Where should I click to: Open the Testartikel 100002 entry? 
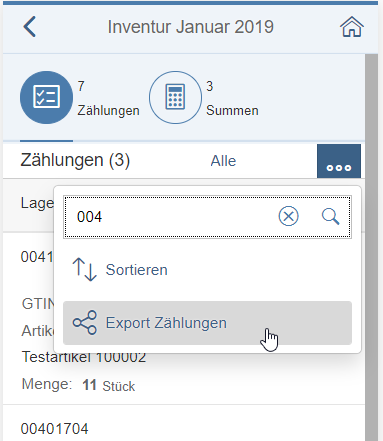point(84,357)
